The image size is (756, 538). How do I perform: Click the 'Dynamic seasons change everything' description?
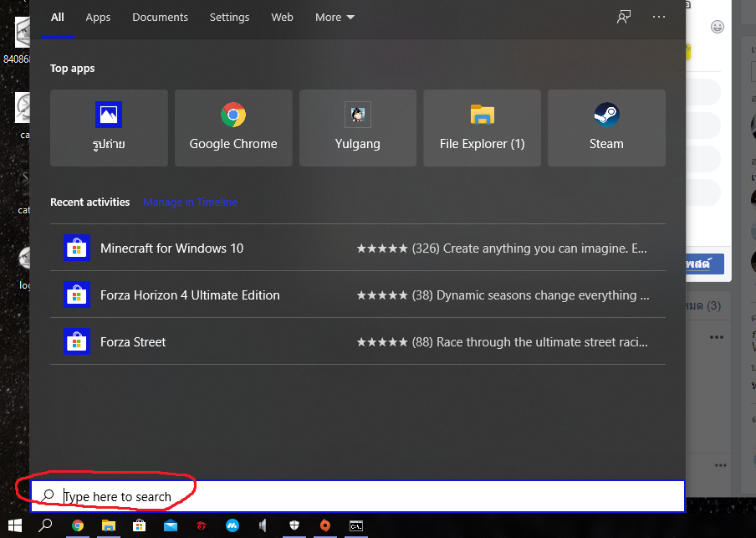point(543,295)
